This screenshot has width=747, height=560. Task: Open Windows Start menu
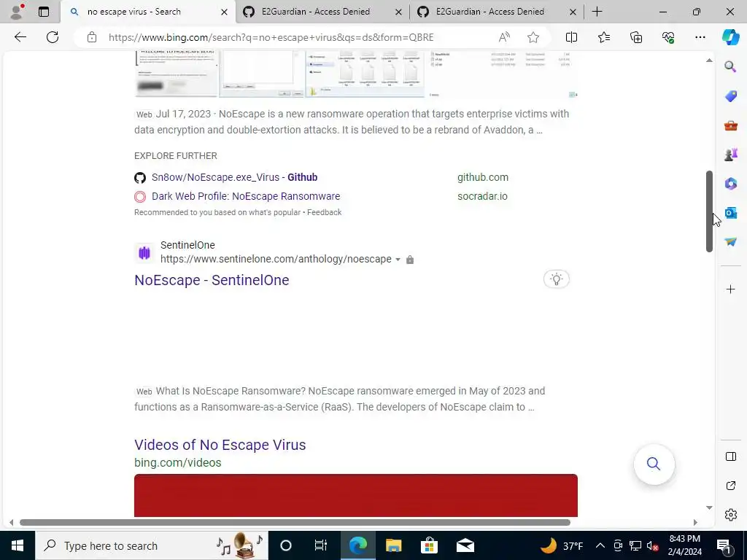click(18, 545)
